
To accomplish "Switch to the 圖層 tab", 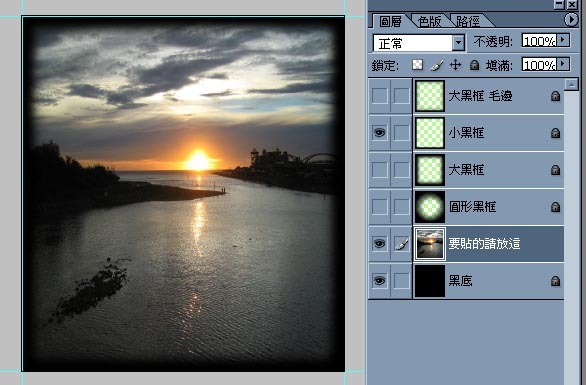I will pyautogui.click(x=390, y=21).
